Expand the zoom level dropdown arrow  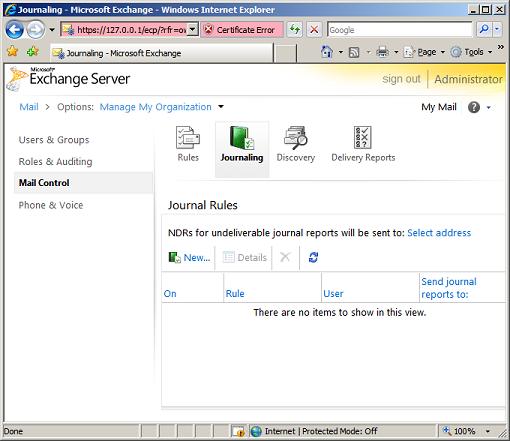[488, 431]
